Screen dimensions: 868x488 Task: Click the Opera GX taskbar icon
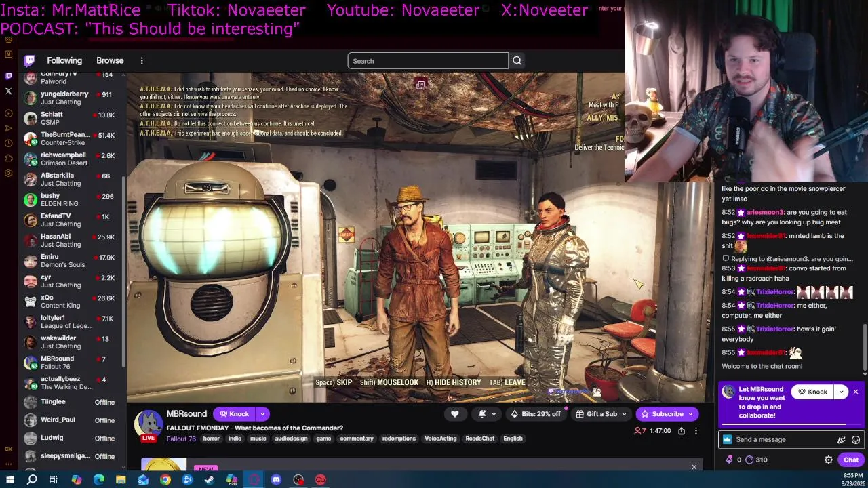pos(254,480)
